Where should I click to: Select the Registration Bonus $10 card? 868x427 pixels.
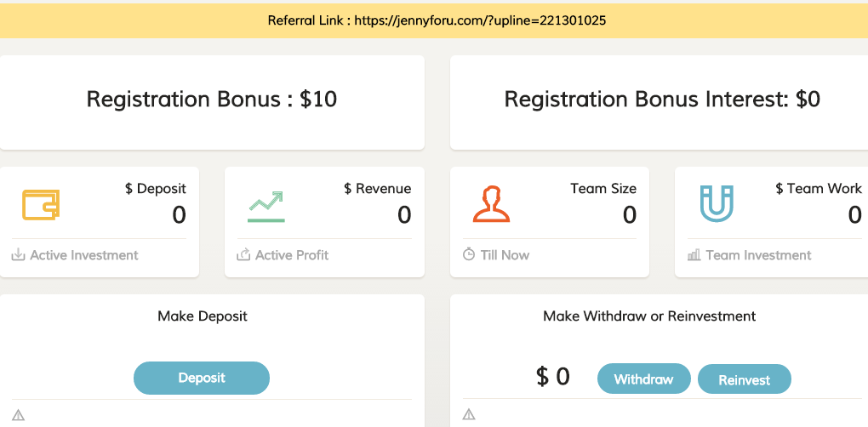pyautogui.click(x=212, y=100)
